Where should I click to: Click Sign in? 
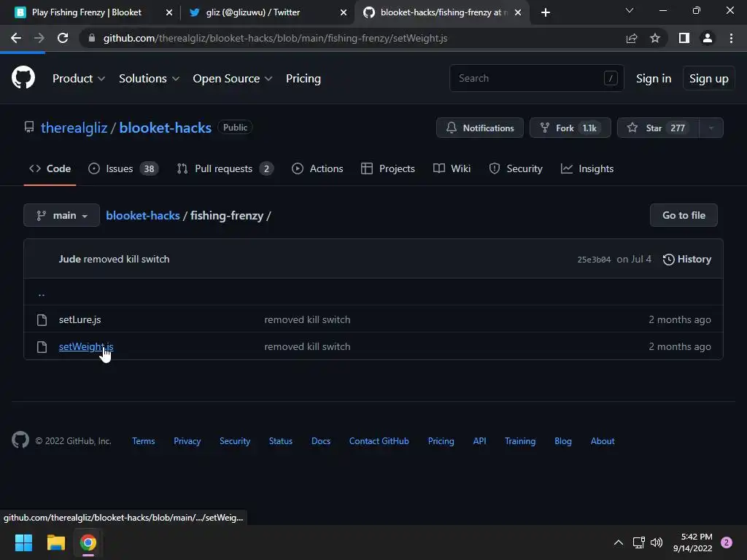(654, 79)
